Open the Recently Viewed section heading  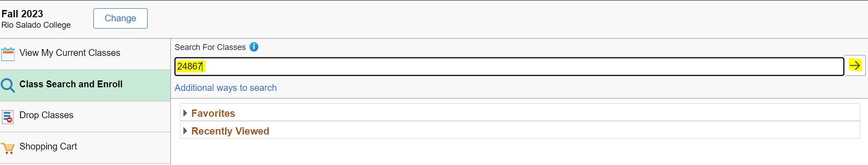[x=230, y=131]
